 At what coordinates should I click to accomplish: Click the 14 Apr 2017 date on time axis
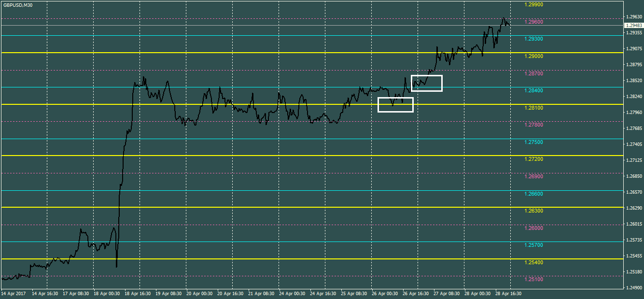(x=13, y=293)
